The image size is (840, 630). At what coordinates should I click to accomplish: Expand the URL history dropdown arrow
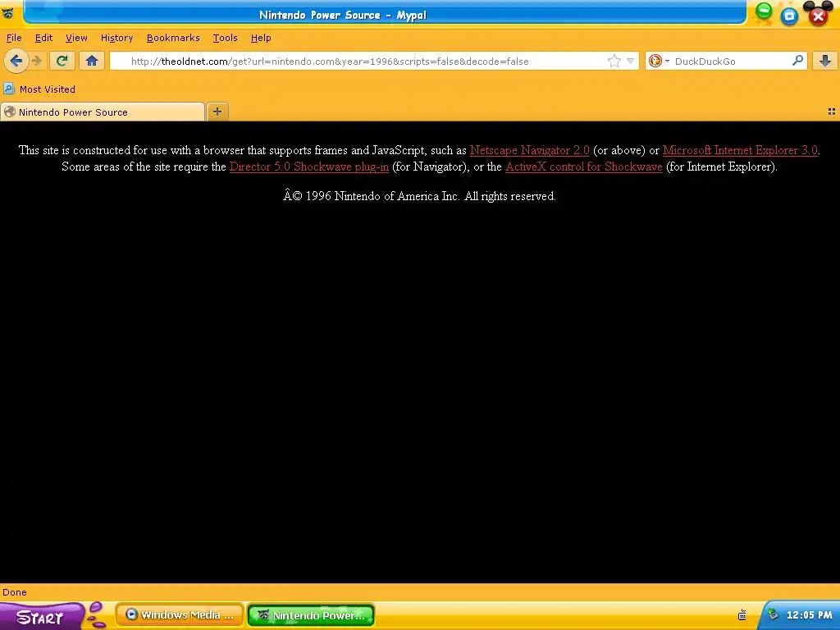[631, 61]
